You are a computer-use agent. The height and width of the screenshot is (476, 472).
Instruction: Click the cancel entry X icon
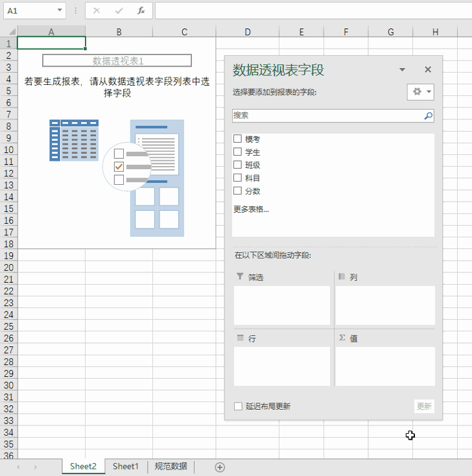97,11
